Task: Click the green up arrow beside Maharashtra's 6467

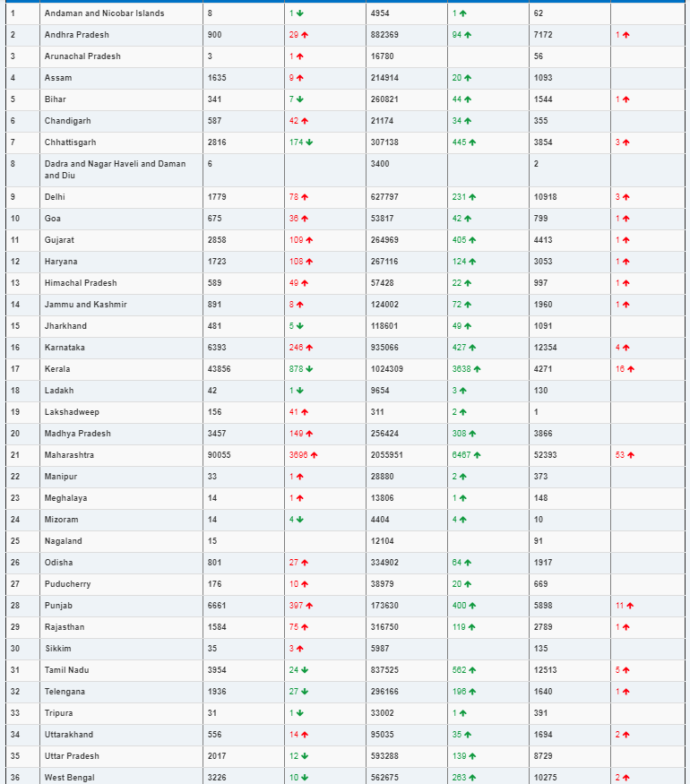Action: click(477, 455)
